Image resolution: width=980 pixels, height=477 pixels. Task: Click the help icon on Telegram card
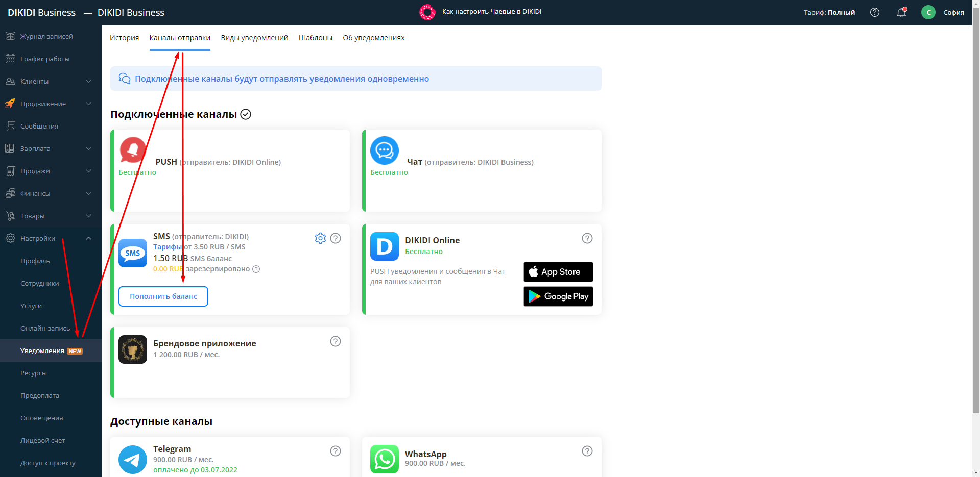tap(336, 451)
